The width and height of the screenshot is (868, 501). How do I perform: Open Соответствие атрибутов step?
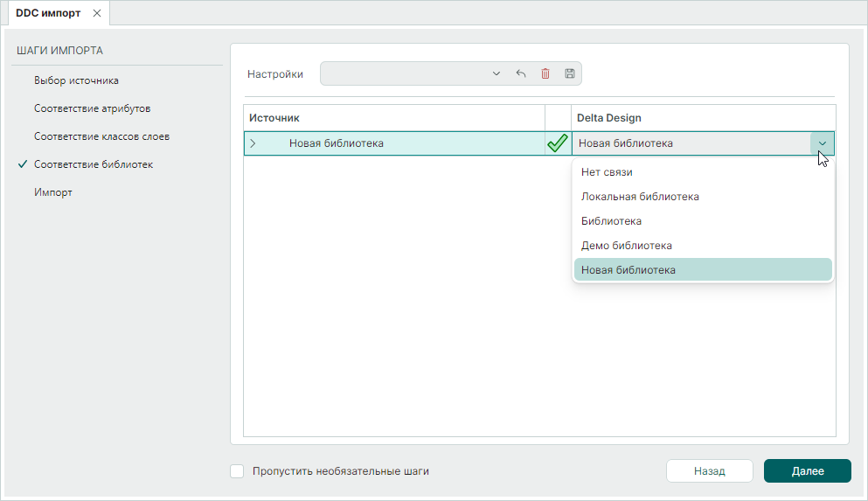[x=92, y=108]
